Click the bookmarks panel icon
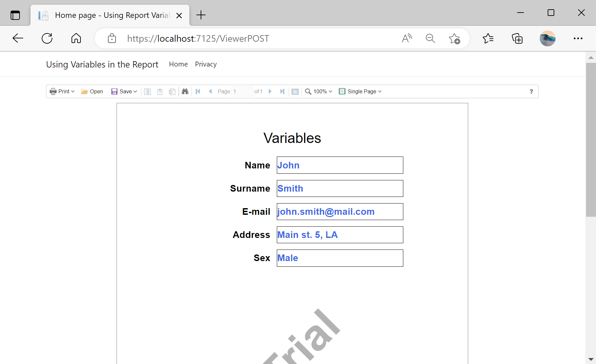 (148, 92)
